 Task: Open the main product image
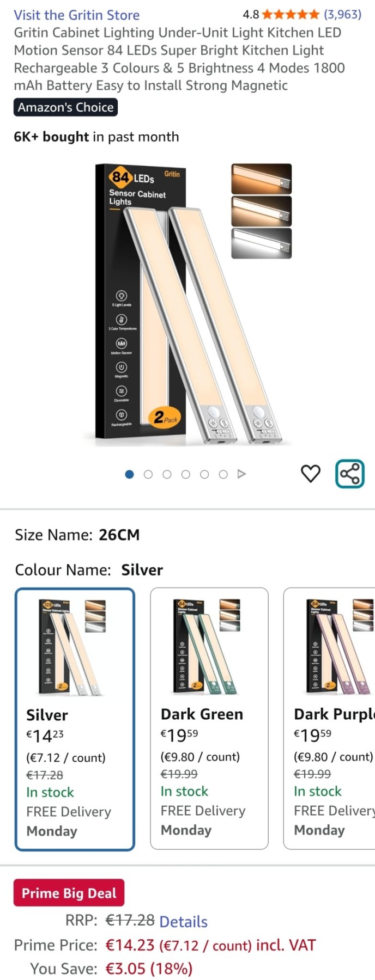pyautogui.click(x=187, y=305)
